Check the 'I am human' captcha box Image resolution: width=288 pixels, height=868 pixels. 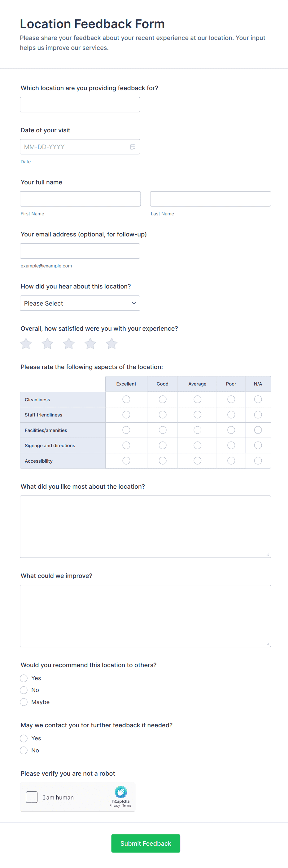coord(32,797)
